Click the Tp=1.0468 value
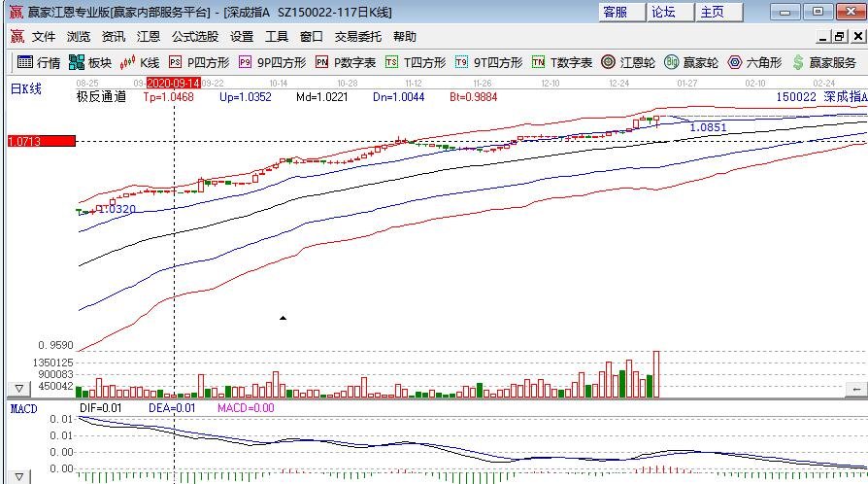Screen dimensions: 868x484 point(168,97)
